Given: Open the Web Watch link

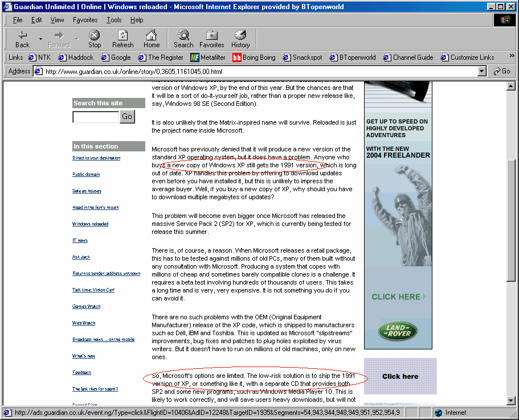Looking at the screenshot, I should click(x=84, y=323).
